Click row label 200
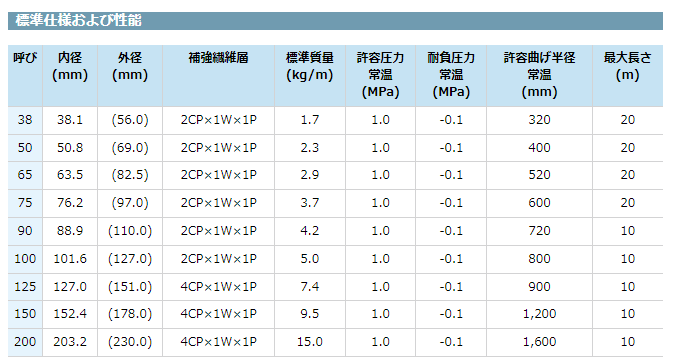Viewport: 675px width, 361px height. 25,342
